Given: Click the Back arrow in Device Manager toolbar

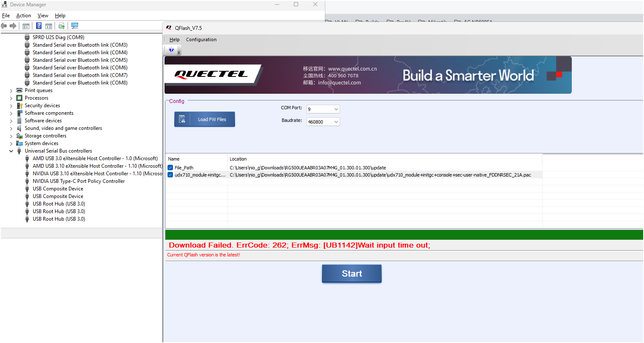Looking at the screenshot, I should tap(4, 26).
